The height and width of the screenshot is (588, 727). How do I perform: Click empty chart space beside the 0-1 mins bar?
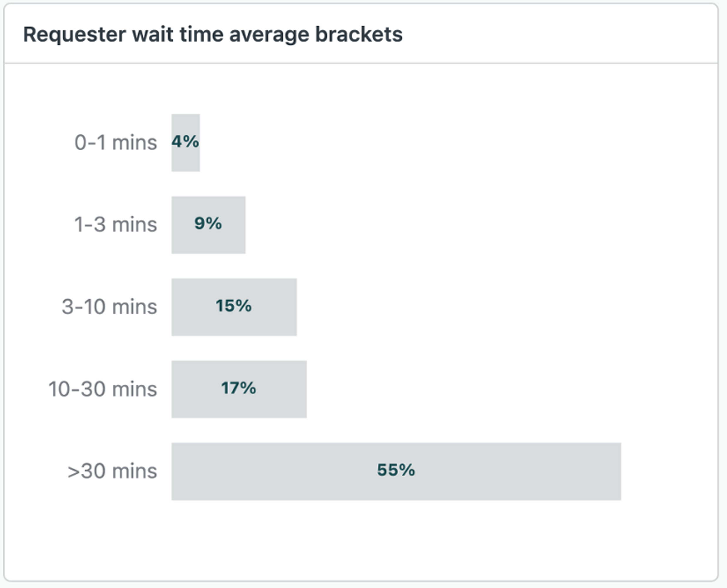point(407,143)
